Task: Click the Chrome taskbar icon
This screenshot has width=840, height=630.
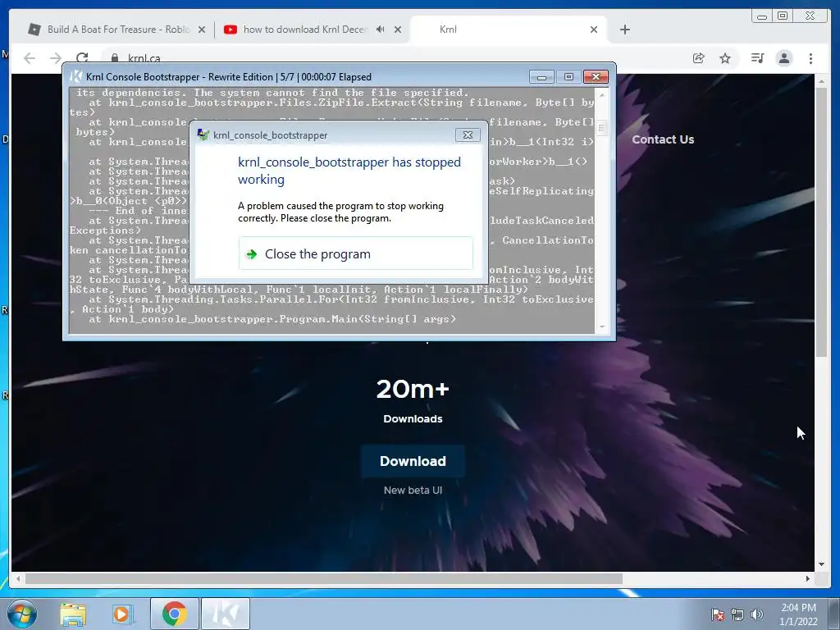Action: coord(174,614)
